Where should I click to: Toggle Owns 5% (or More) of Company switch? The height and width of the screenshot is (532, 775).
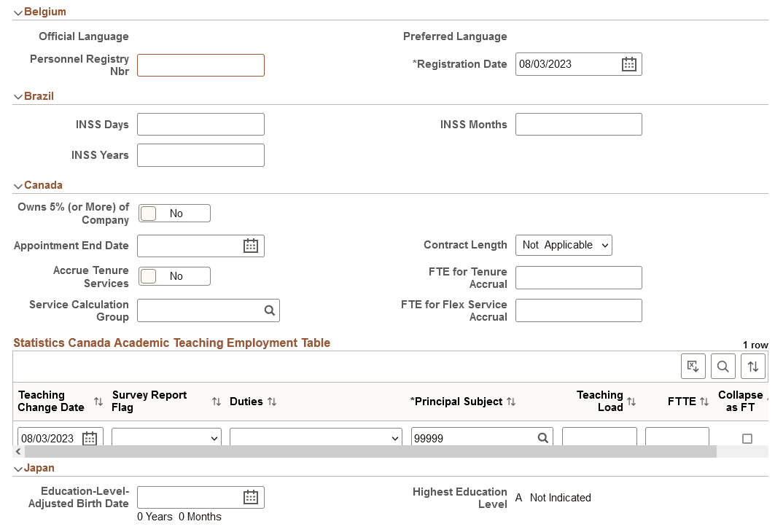pos(174,213)
